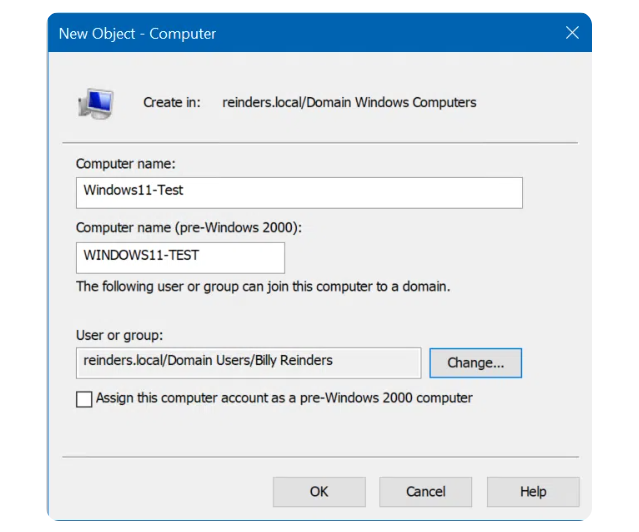Confirm with the OK button

tap(318, 491)
